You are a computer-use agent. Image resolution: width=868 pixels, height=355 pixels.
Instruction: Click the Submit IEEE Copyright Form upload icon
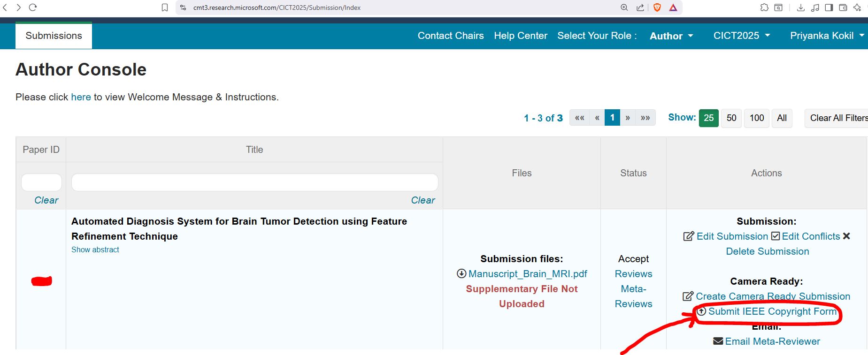[x=701, y=311]
